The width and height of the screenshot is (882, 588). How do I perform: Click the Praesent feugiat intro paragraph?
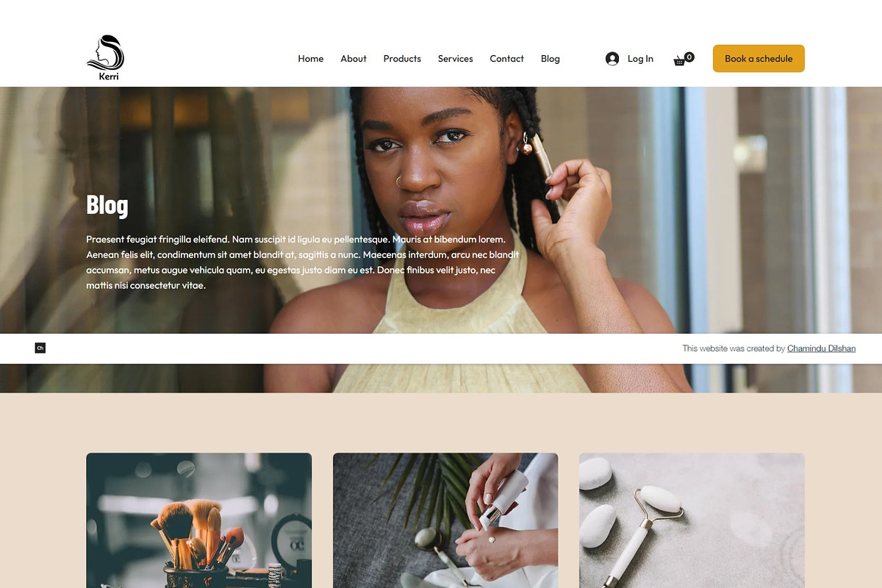(x=303, y=262)
